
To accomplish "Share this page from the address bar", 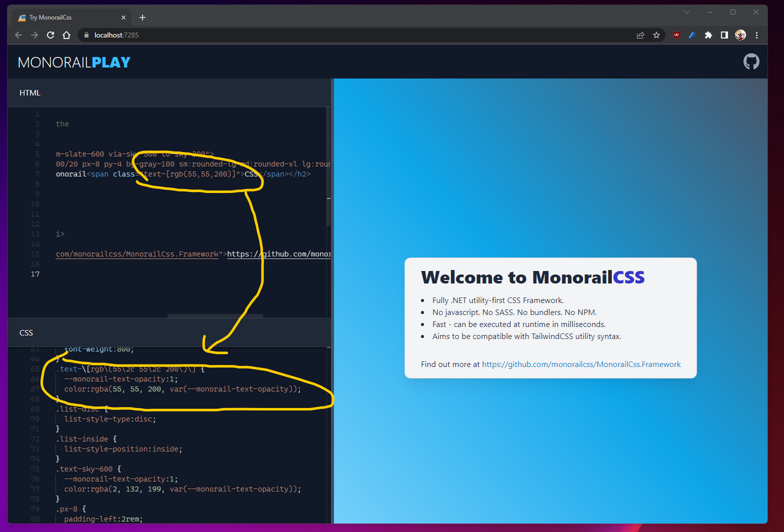I will coord(640,35).
